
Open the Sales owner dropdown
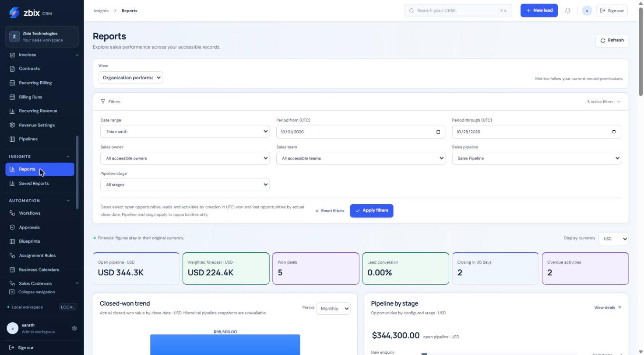coord(185,158)
